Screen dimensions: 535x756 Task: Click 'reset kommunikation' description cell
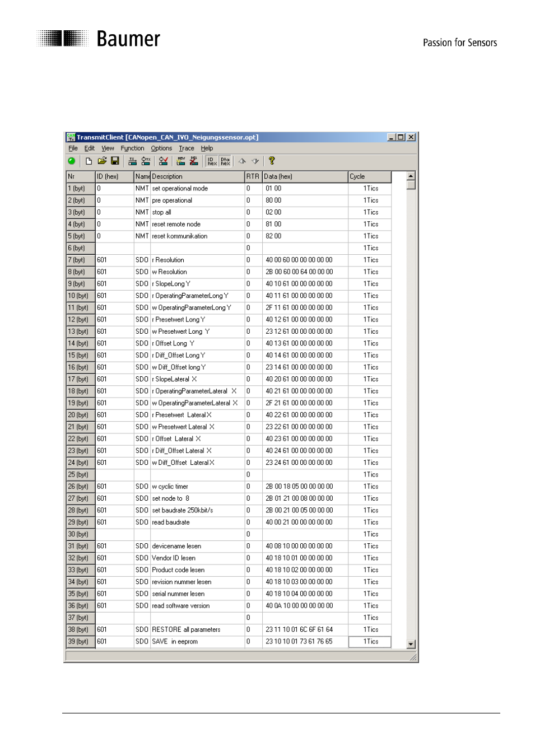[197, 236]
